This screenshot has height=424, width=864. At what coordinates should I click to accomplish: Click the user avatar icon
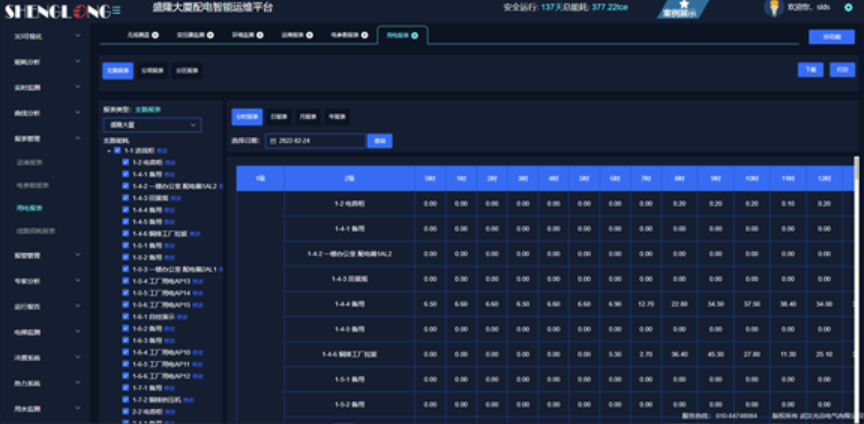[772, 8]
